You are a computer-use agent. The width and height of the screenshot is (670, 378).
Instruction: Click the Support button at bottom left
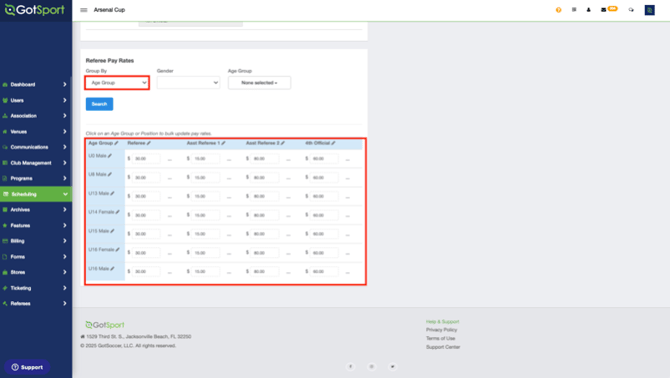click(27, 367)
